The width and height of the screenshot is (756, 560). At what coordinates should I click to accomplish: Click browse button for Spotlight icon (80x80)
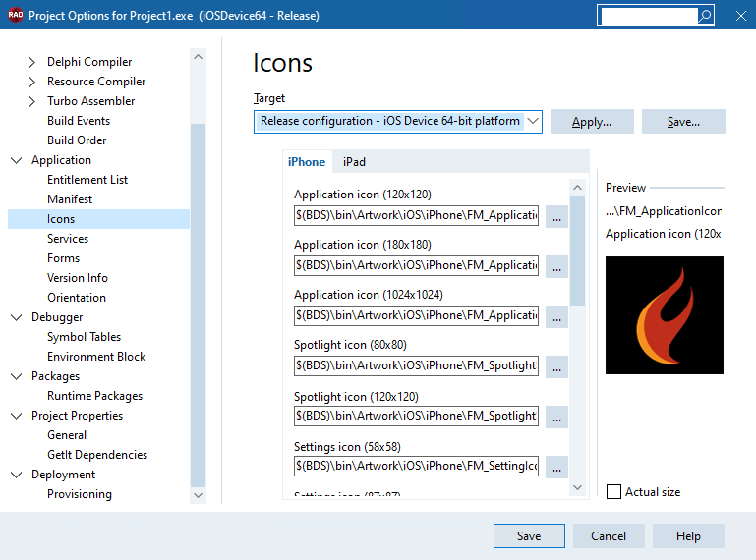(x=556, y=366)
